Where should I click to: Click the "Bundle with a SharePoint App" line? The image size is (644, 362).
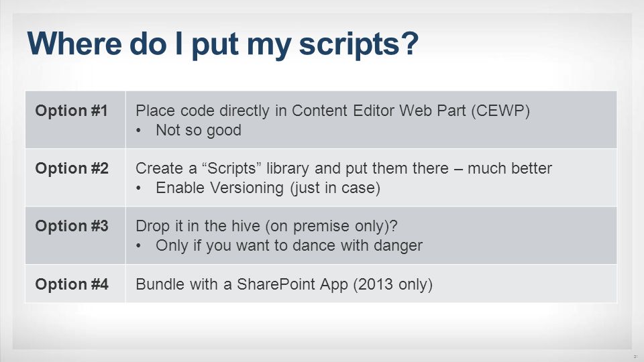point(284,284)
